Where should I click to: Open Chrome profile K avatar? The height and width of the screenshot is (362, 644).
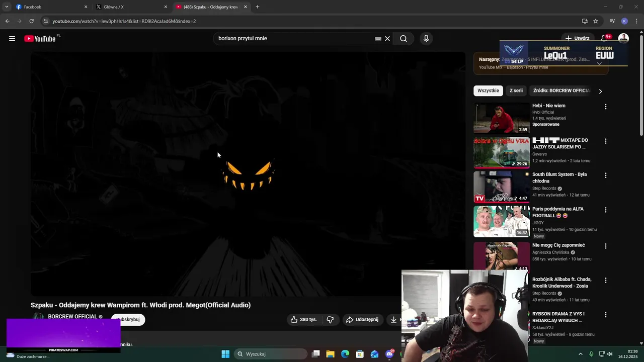(624, 21)
